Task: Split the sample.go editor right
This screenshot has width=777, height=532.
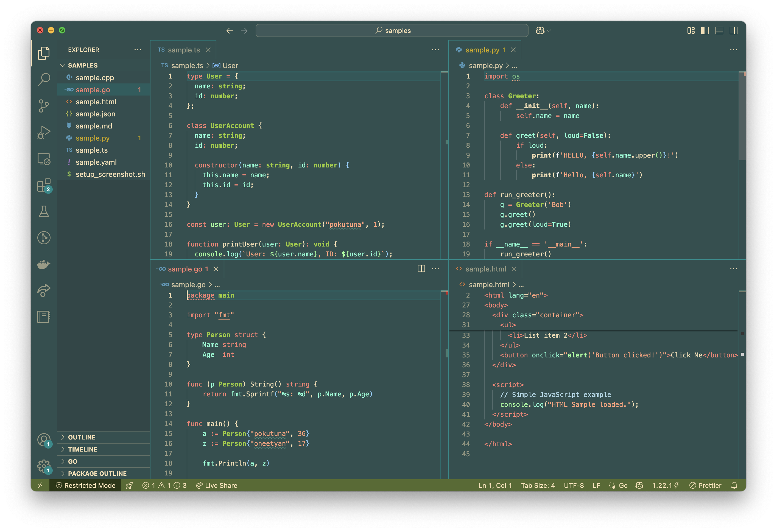Action: click(421, 268)
